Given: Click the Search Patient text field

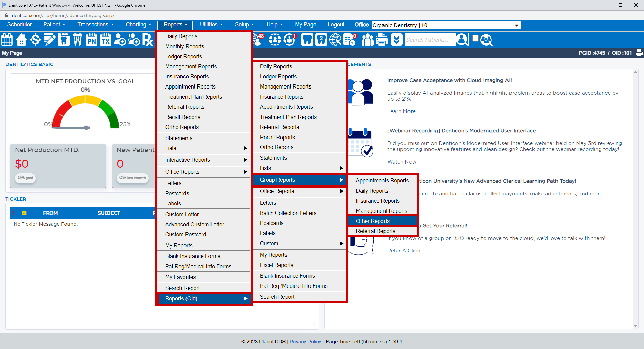Looking at the screenshot, I should 429,40.
